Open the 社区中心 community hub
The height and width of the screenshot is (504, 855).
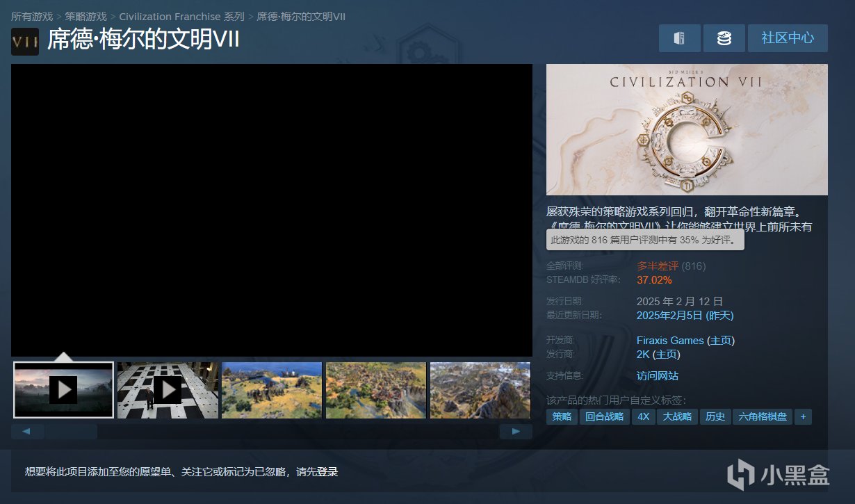tap(788, 38)
